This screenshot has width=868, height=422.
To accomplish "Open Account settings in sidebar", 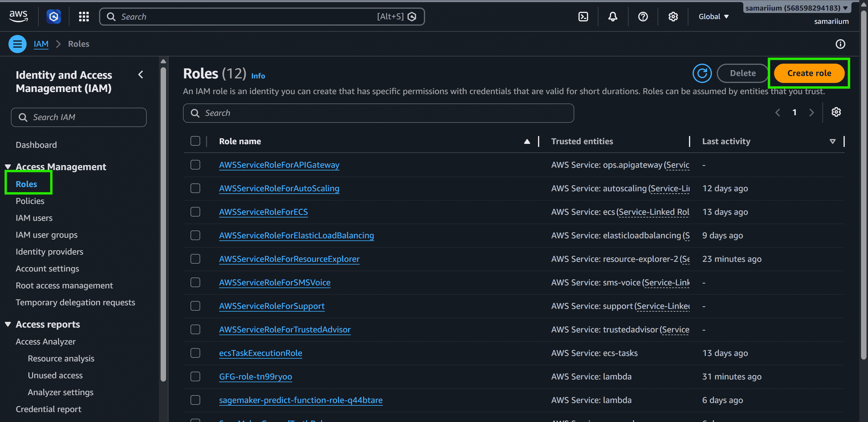I will pyautogui.click(x=47, y=268).
